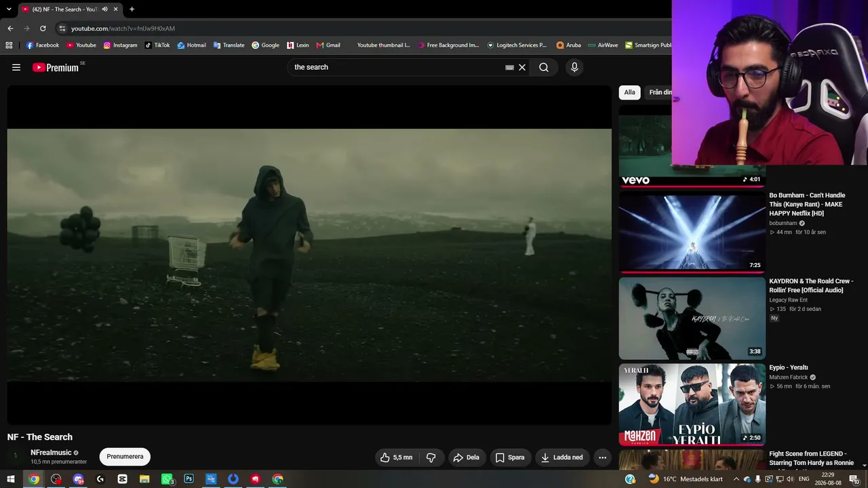Select the Alla filter chip
Viewport: 868px width, 488px height.
click(630, 92)
